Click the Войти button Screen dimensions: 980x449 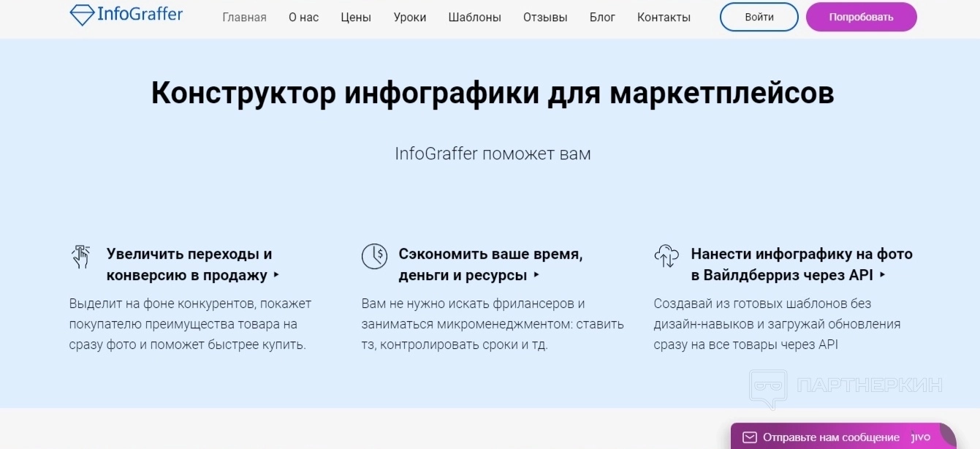tap(759, 17)
